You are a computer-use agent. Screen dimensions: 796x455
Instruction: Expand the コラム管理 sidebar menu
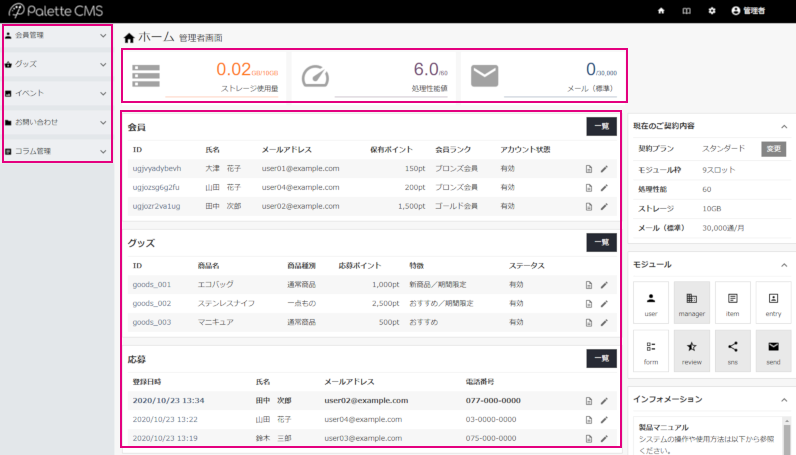coord(56,151)
